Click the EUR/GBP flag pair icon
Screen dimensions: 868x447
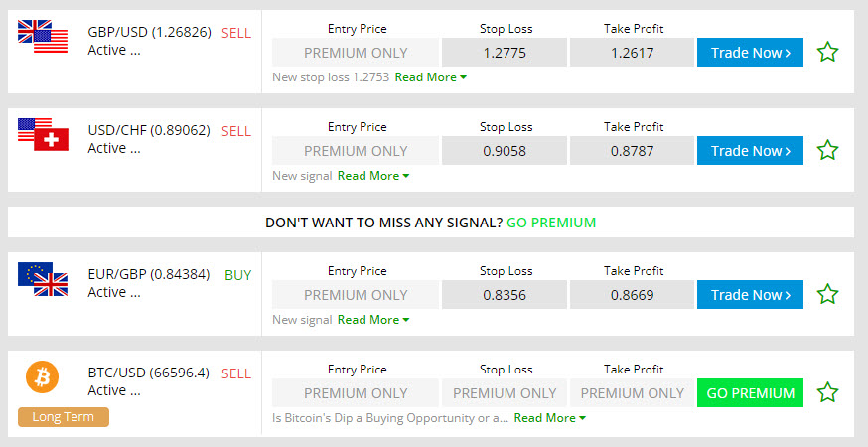pyautogui.click(x=43, y=279)
